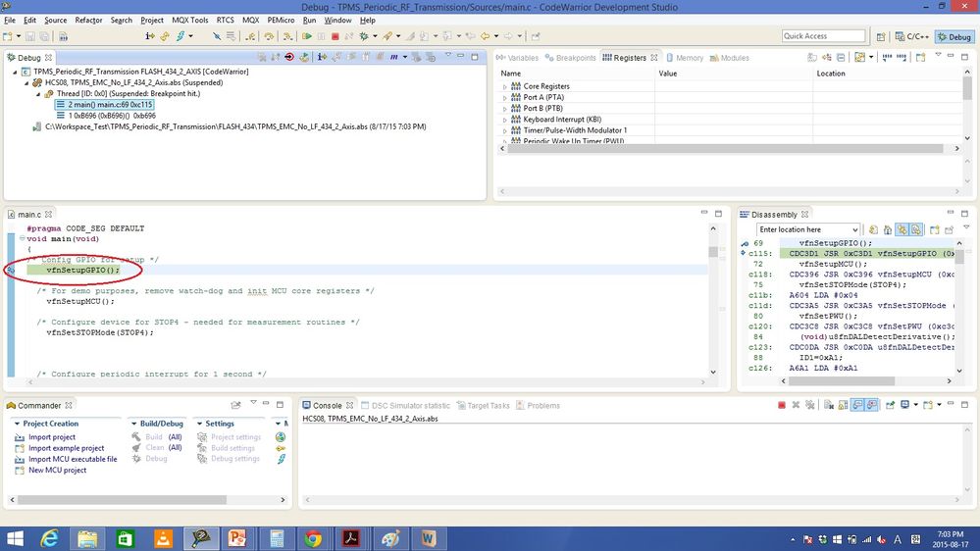Click Registers view horizontal scrollbar
Image resolution: width=980 pixels, height=551 pixels.
(725, 149)
